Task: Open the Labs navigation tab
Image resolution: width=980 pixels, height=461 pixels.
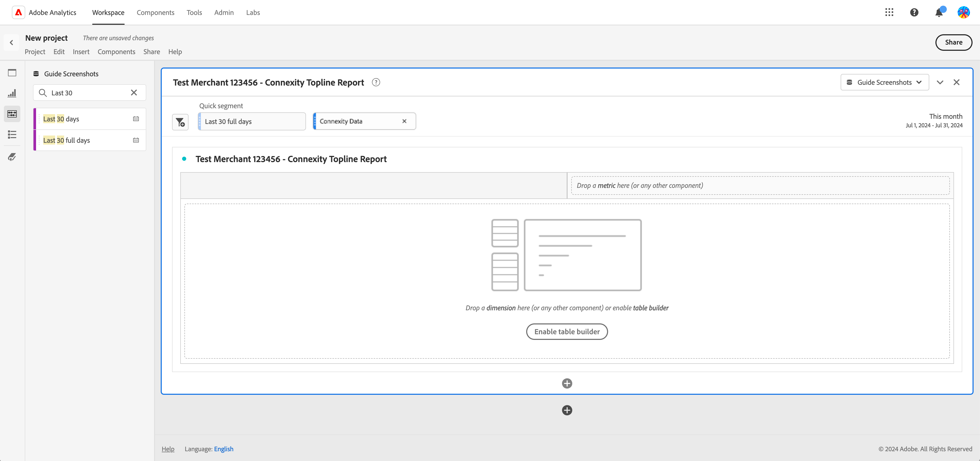Action: click(253, 13)
